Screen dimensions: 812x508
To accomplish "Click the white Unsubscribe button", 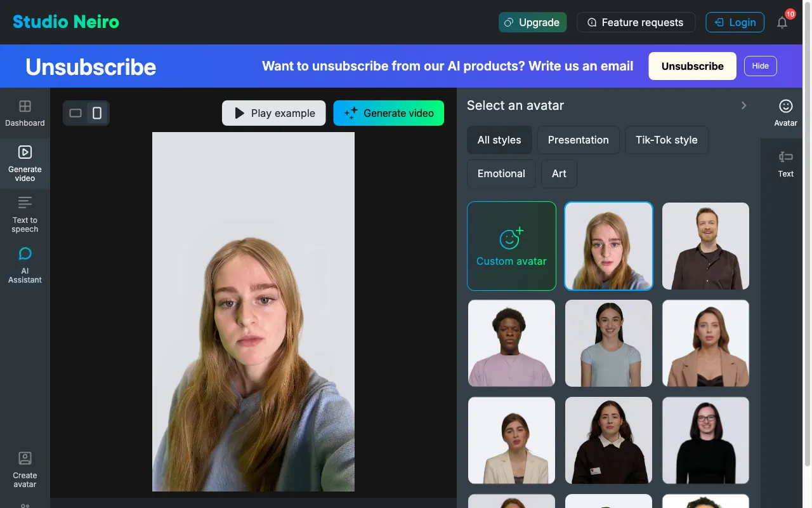I will [x=692, y=66].
